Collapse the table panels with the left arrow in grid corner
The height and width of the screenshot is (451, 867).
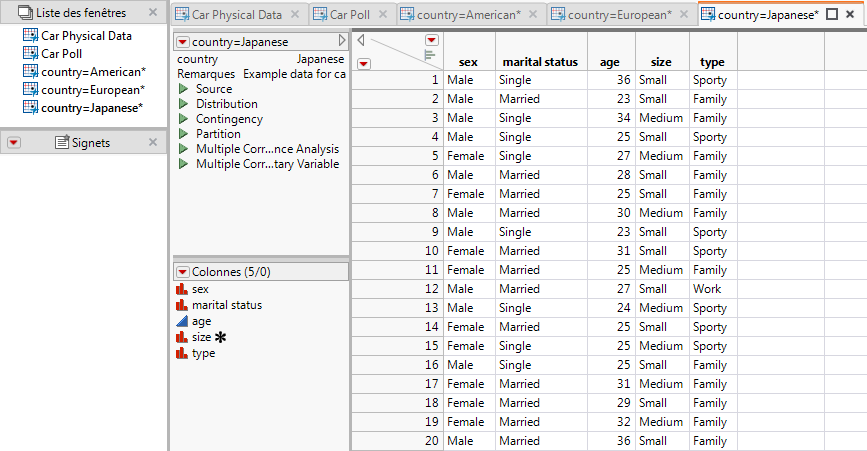pos(360,41)
